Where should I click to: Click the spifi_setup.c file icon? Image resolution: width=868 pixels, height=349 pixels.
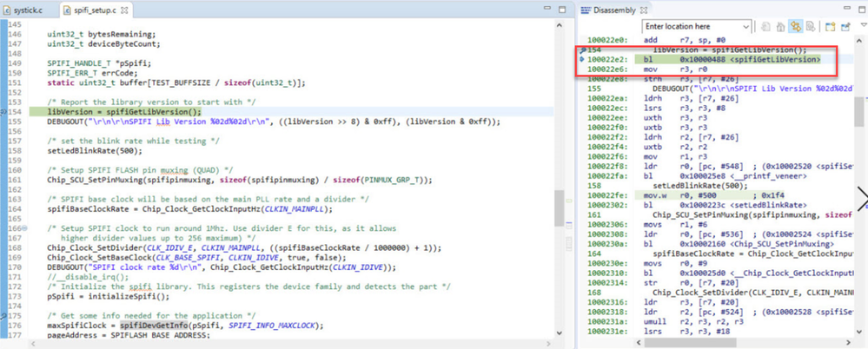coord(67,10)
